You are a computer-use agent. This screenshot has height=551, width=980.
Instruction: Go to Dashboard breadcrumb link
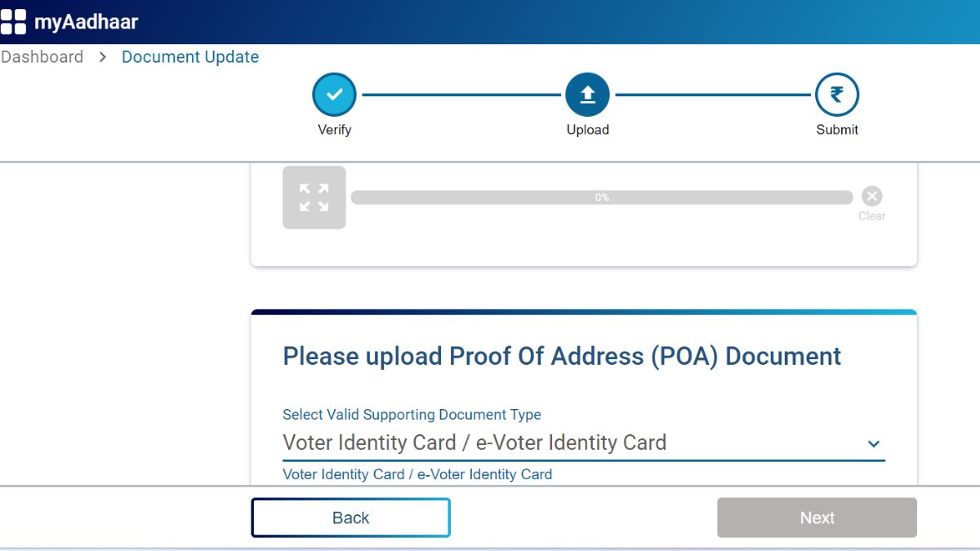(x=42, y=57)
